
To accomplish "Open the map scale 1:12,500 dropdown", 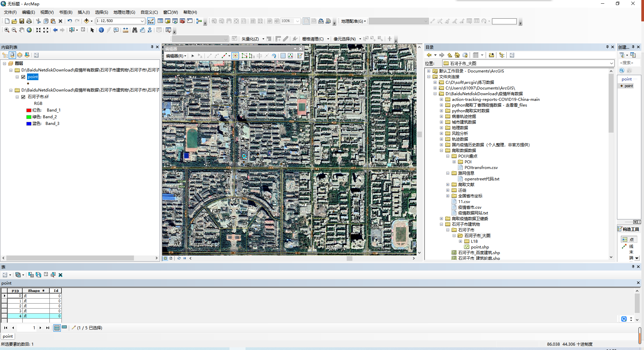I will 142,21.
